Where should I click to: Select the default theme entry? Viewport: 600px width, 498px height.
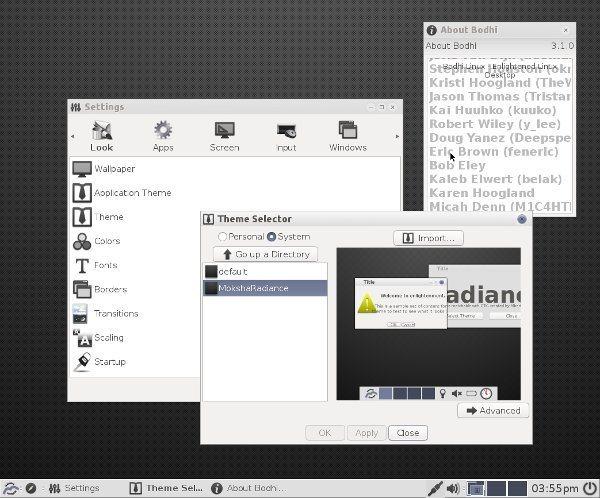[265, 271]
